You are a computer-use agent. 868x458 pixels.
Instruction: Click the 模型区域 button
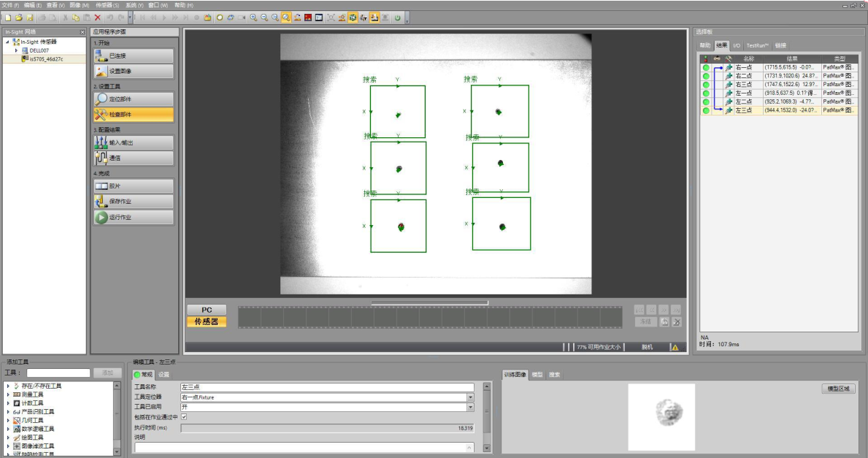pyautogui.click(x=837, y=389)
